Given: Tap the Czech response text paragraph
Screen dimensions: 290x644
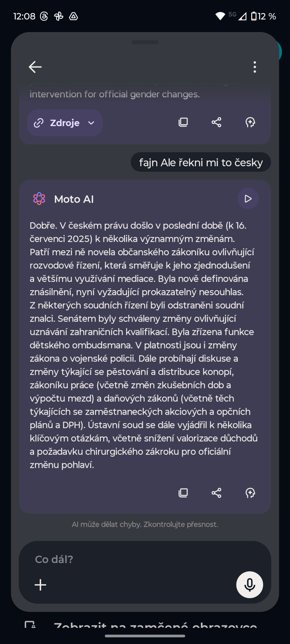Looking at the screenshot, I should 144,345.
